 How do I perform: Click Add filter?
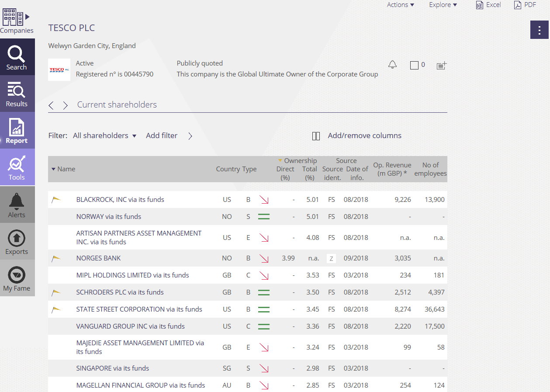[x=162, y=135]
